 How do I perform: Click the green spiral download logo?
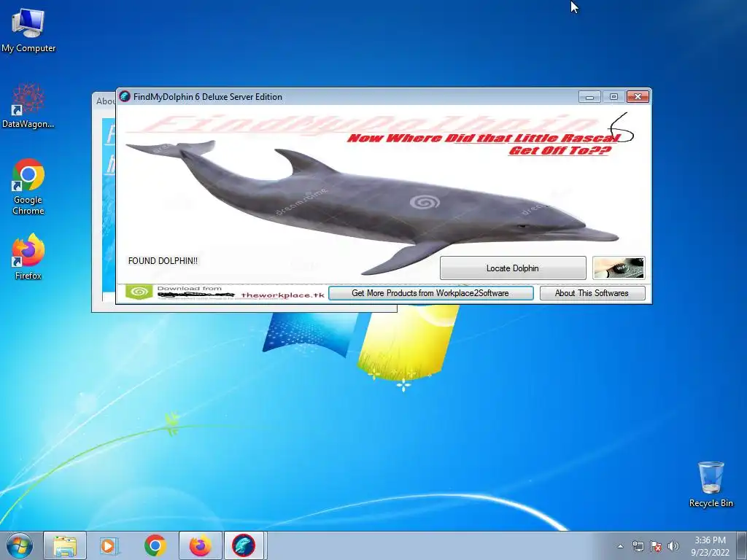point(139,292)
